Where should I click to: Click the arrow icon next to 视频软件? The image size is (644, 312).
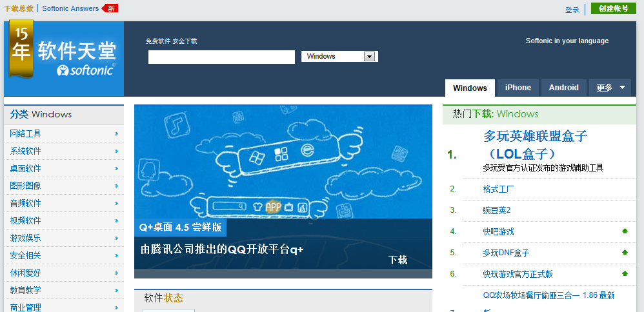tap(117, 220)
